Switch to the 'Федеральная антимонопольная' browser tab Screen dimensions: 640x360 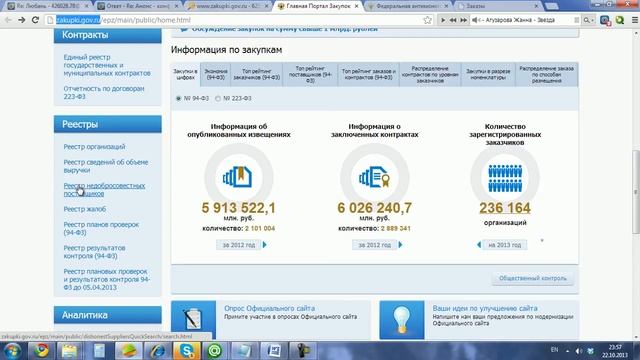tap(407, 6)
